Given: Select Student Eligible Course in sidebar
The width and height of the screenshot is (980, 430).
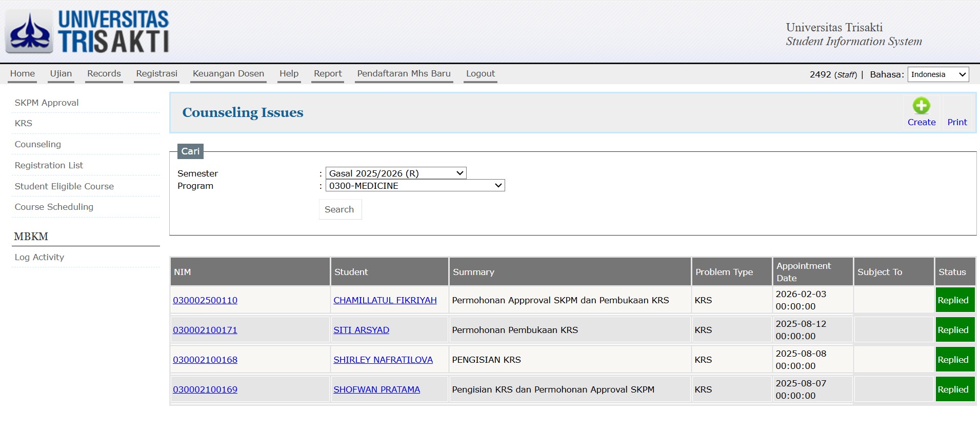Looking at the screenshot, I should coord(64,186).
